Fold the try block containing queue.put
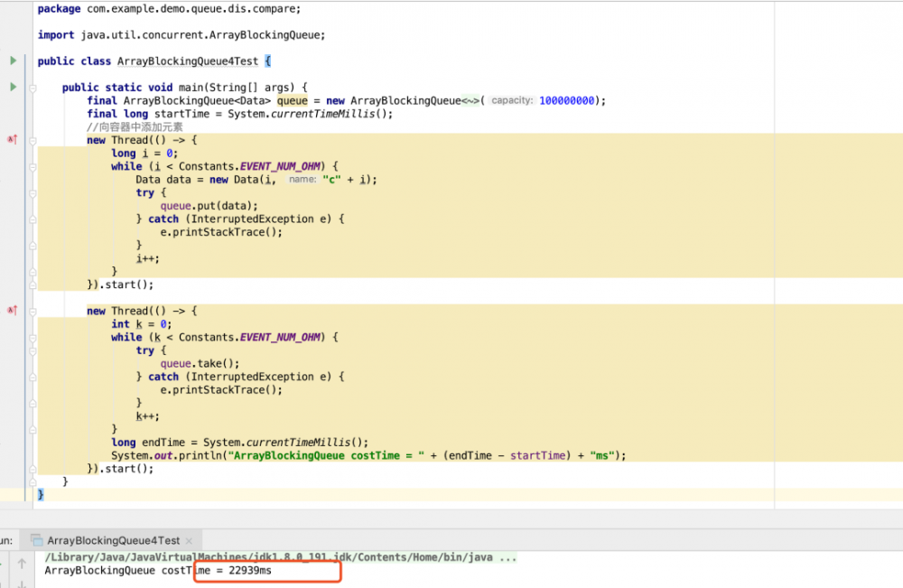The height and width of the screenshot is (588, 903). click(x=33, y=193)
